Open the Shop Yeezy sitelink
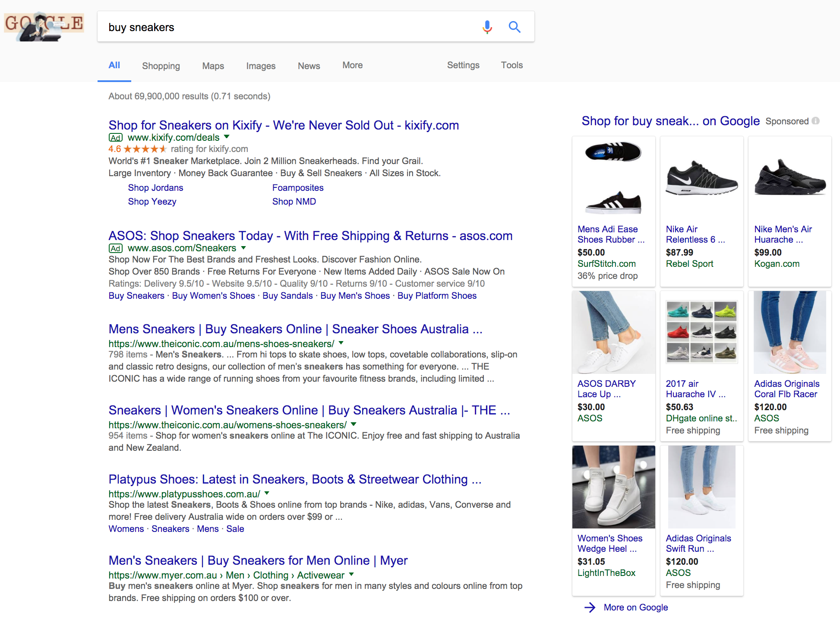 click(152, 202)
